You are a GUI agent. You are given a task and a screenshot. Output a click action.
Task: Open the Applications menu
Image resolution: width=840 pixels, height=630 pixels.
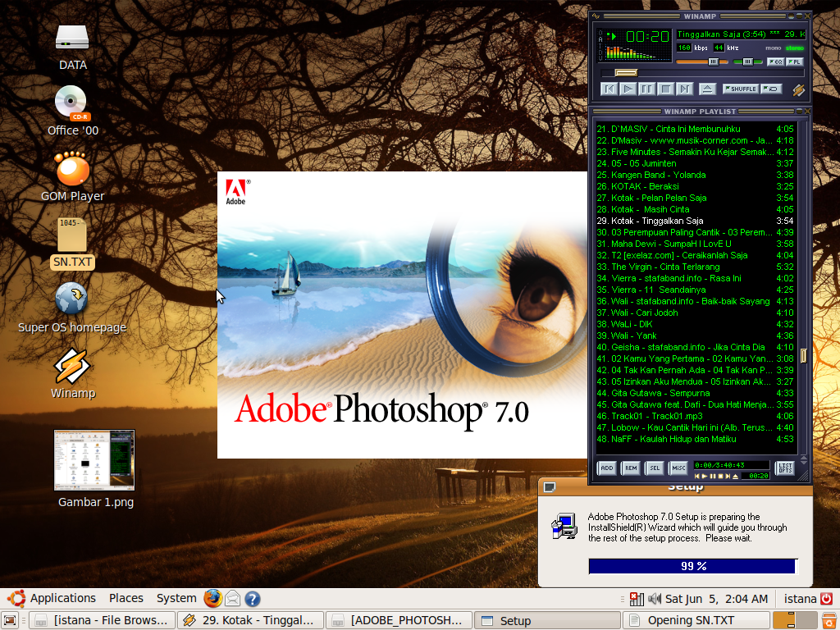click(63, 598)
